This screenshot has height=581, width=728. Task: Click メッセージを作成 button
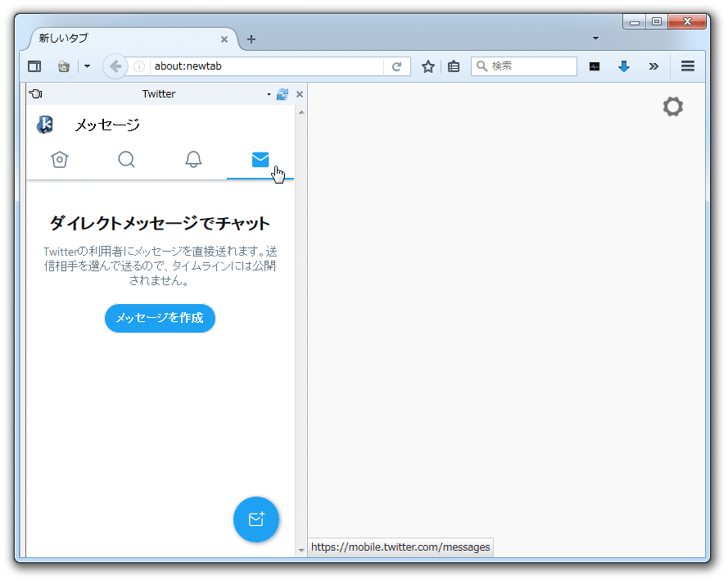pyautogui.click(x=160, y=318)
